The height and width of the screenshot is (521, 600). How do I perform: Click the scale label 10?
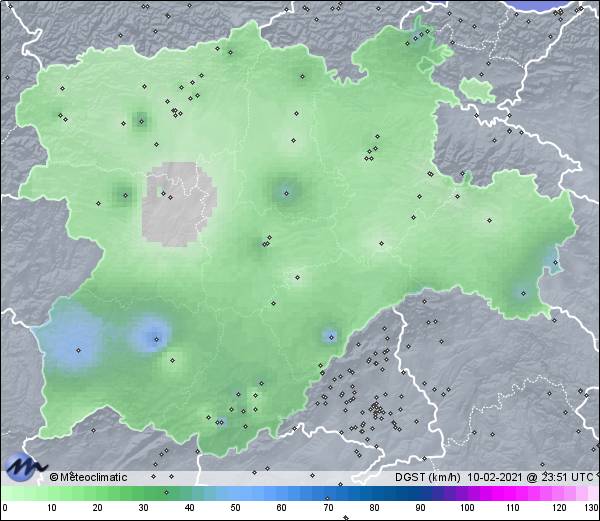point(51,508)
